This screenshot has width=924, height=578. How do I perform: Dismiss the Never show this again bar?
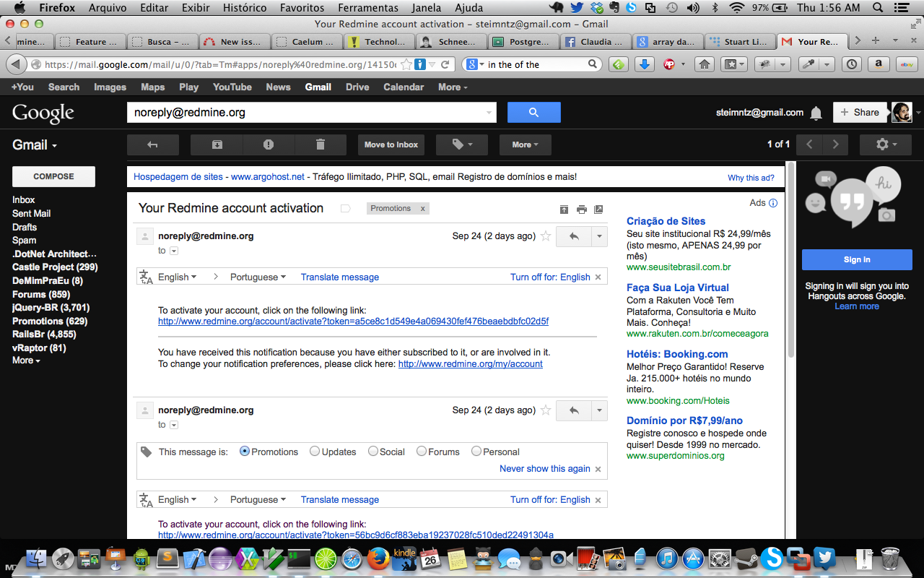(x=598, y=469)
